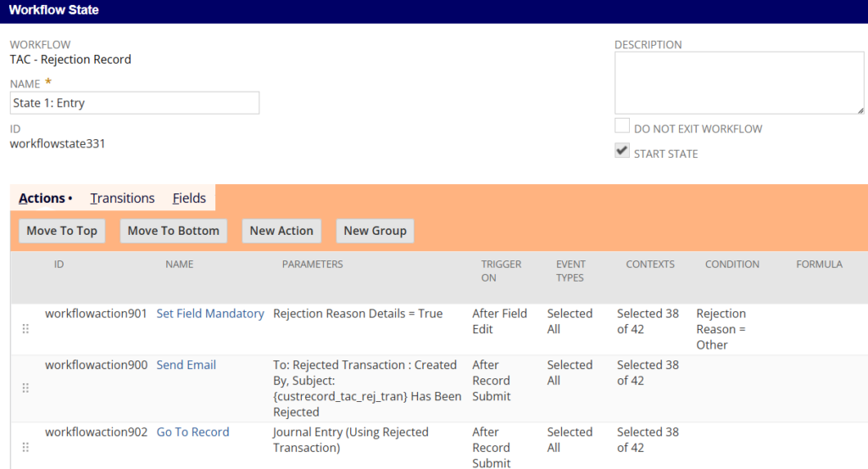
Task: Click 'Journal Entry (Using Rejected Transaction)' cell
Action: click(x=350, y=439)
